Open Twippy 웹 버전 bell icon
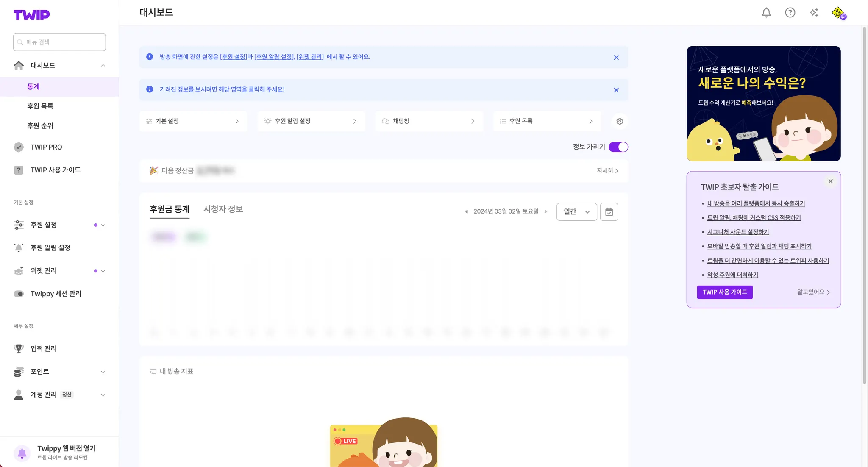Image resolution: width=868 pixels, height=467 pixels. 22,453
